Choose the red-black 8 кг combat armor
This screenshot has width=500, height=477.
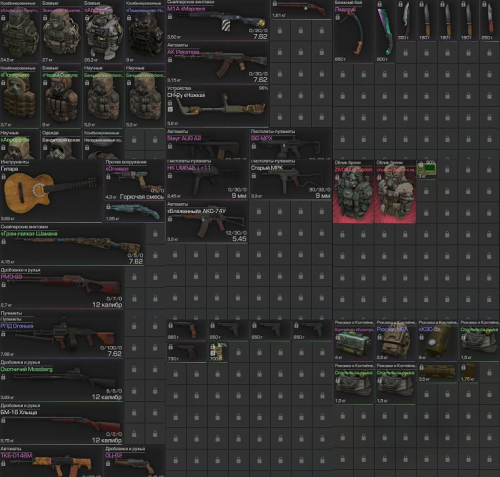pyautogui.click(x=61, y=97)
